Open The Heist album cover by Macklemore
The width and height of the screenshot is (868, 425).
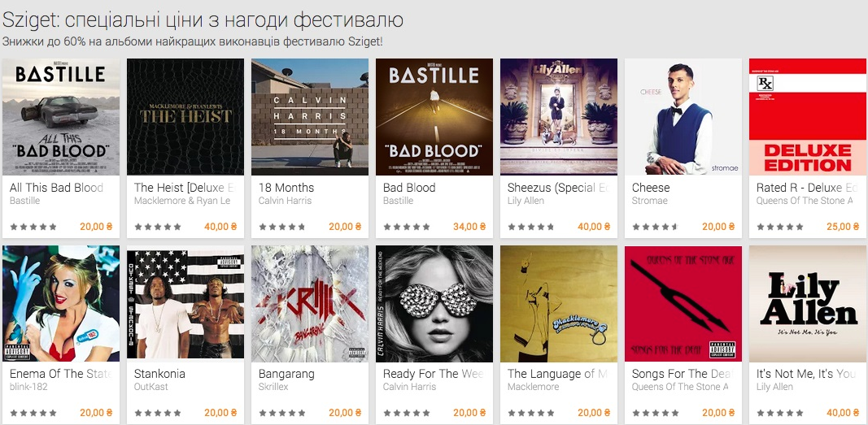coord(185,117)
